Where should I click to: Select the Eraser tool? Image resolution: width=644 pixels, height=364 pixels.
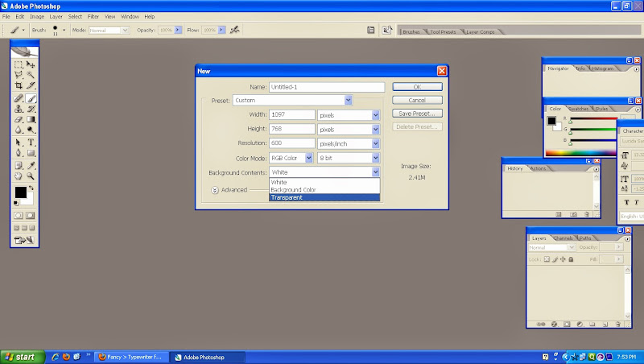click(19, 119)
